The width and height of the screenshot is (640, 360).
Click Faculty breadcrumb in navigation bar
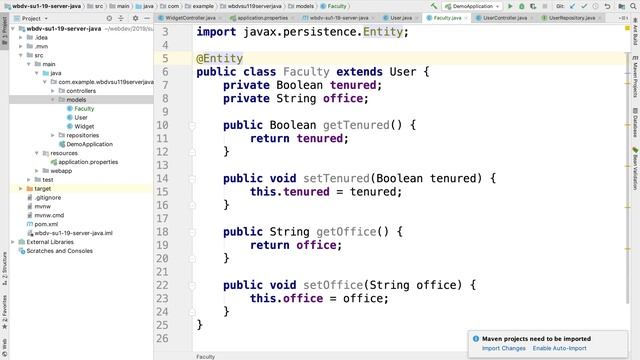coord(333,6)
